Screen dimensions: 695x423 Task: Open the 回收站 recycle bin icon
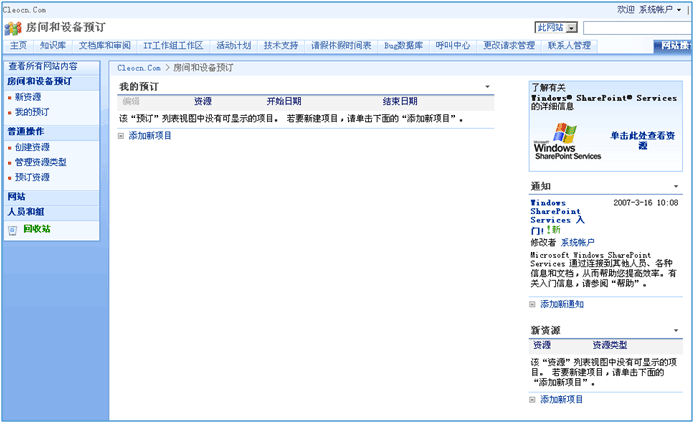pyautogui.click(x=13, y=230)
